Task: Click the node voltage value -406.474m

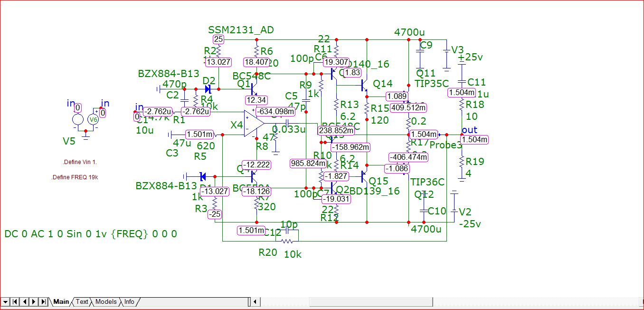Action: pos(408,157)
